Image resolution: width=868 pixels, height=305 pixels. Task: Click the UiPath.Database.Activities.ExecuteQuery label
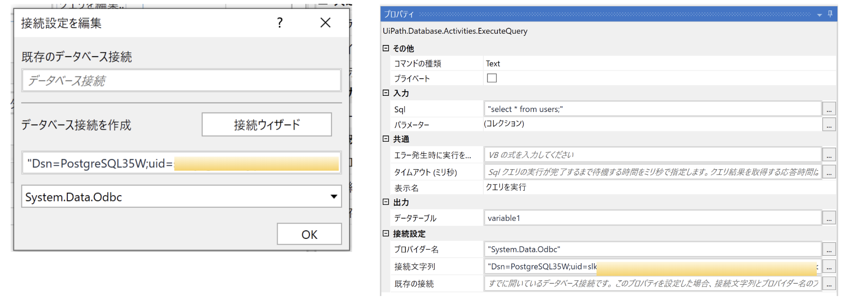(x=455, y=31)
